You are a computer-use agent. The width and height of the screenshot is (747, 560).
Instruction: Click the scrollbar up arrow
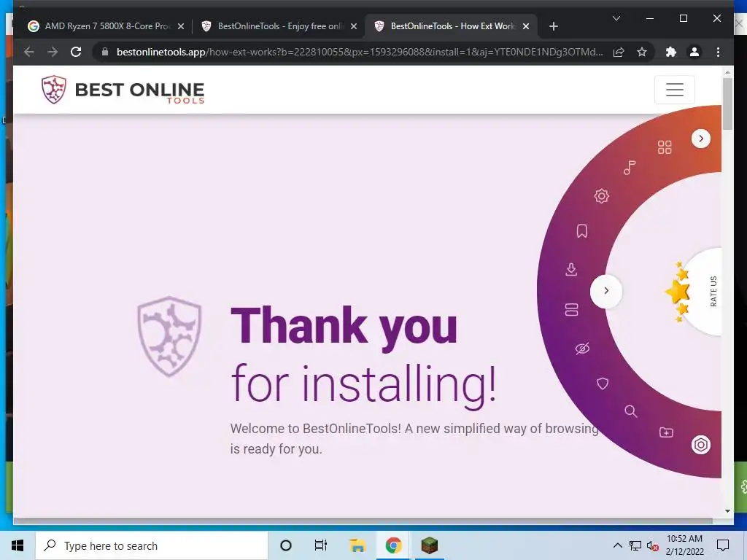[727, 72]
